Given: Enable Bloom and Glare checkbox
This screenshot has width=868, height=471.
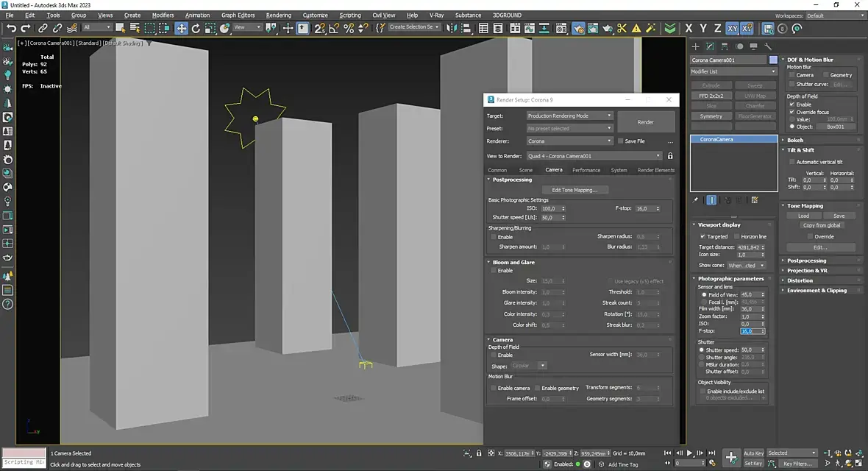Looking at the screenshot, I should [494, 271].
